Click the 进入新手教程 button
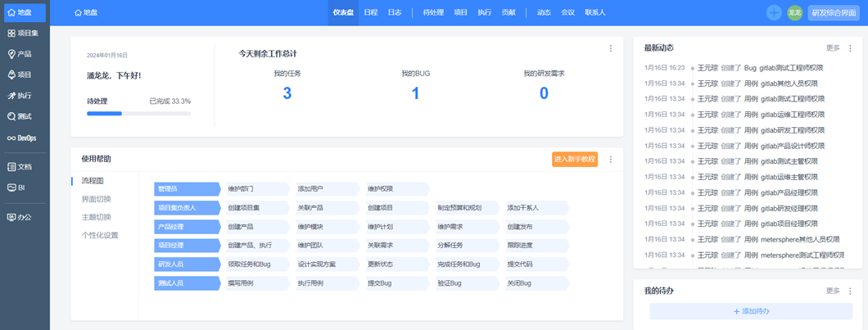868x330 pixels. (x=575, y=159)
